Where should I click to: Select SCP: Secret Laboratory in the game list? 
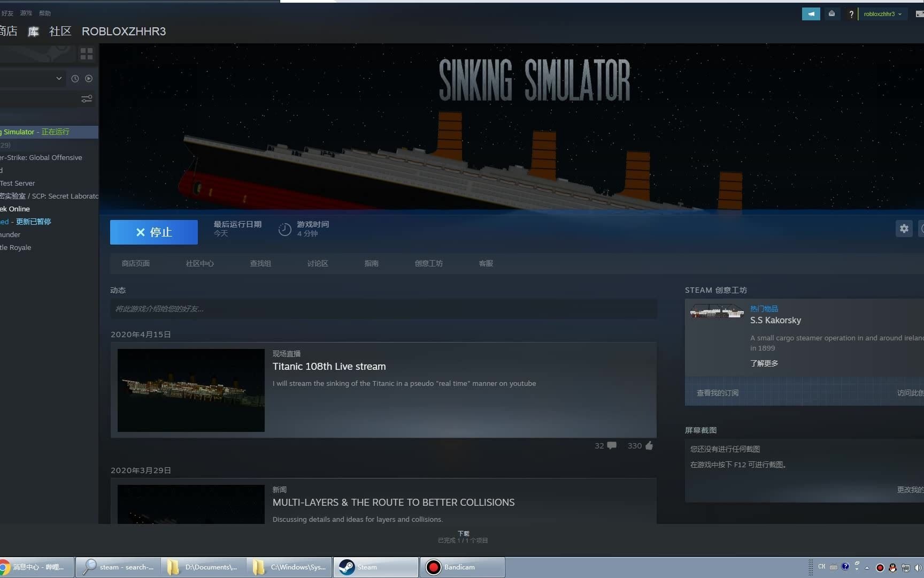(x=49, y=196)
